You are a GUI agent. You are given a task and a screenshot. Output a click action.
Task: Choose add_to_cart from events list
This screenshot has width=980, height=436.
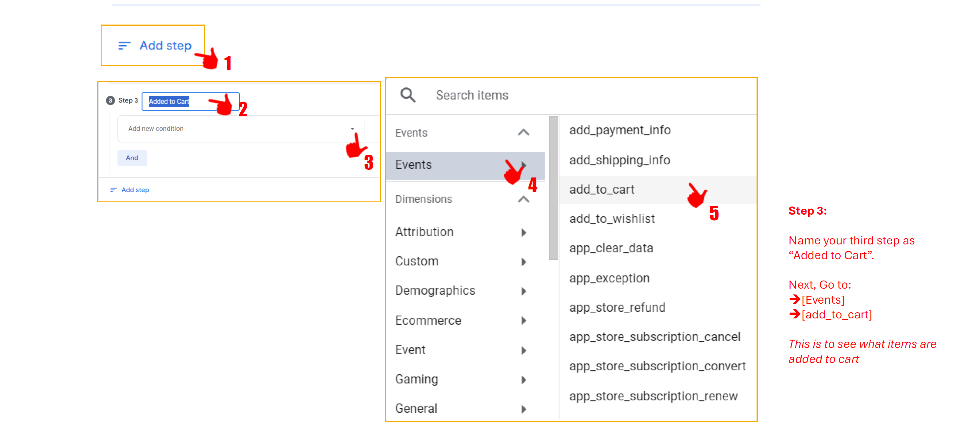tap(602, 189)
